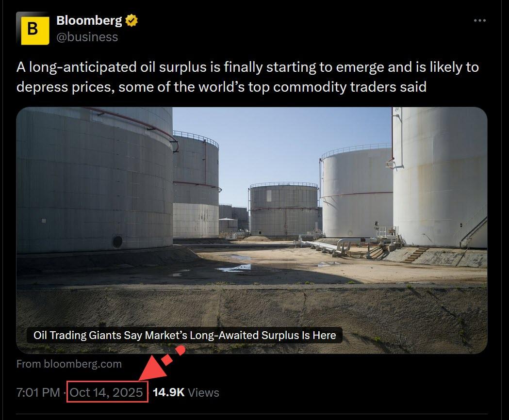Click the white tank on right side
The image size is (509, 420).
point(440,177)
